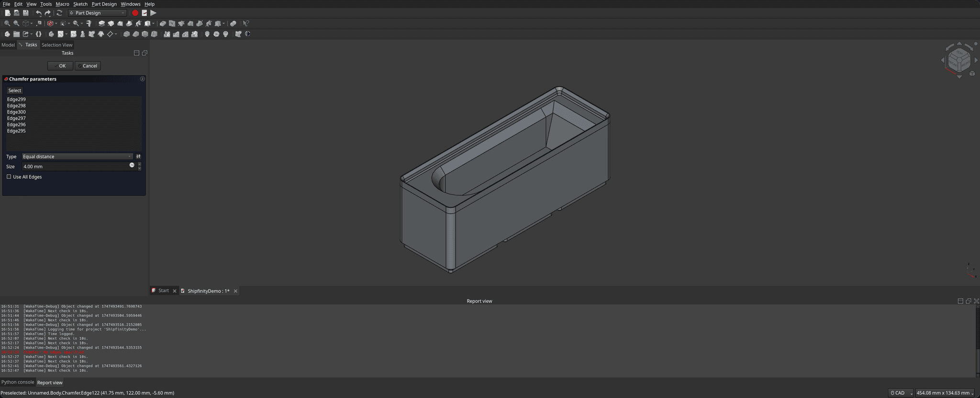Expand the standard views cube dropdown arrow
The image size is (980, 398).
coord(32,23)
